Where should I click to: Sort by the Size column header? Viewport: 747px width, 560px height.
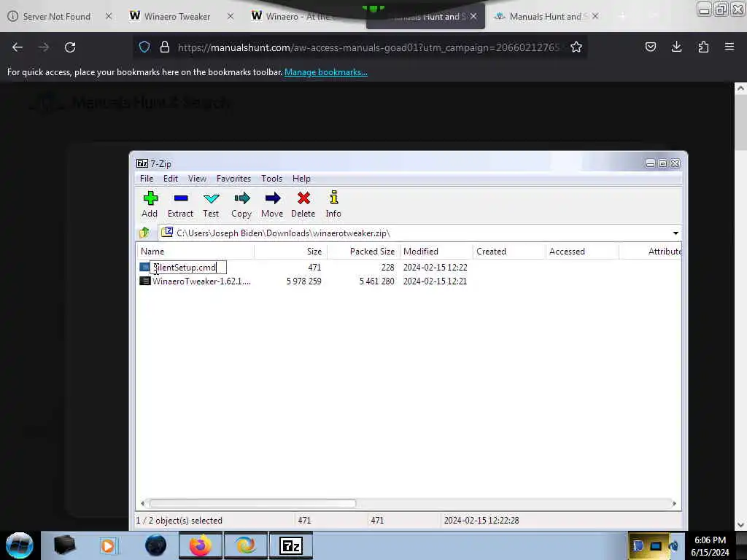[290, 252]
